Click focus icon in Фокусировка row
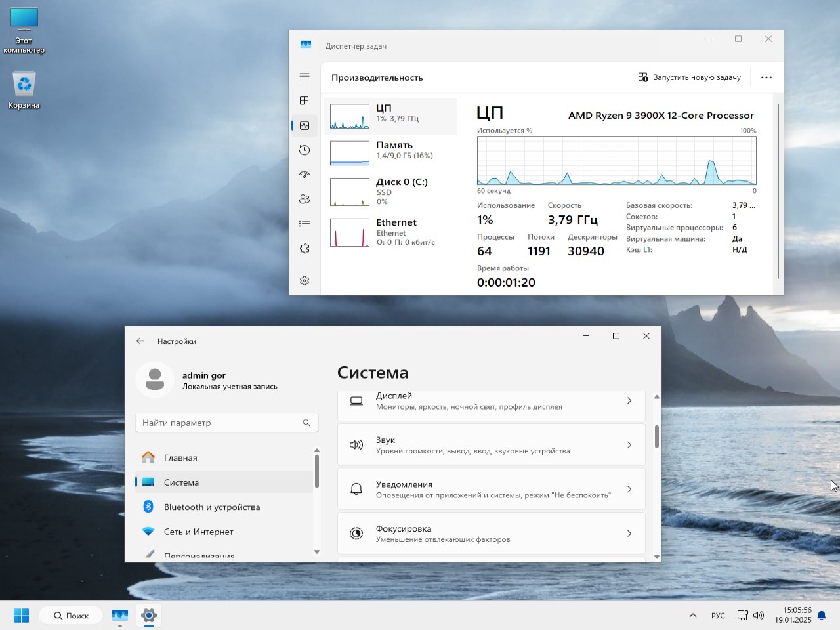The image size is (840, 630). (x=356, y=534)
